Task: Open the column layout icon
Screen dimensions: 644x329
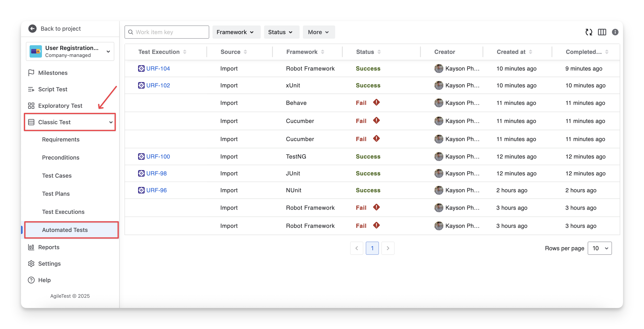Action: pos(602,32)
